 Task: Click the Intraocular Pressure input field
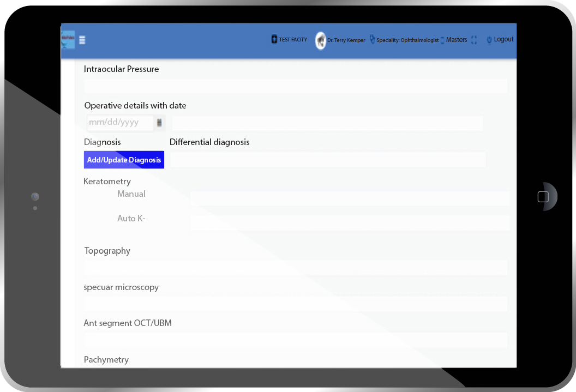pyautogui.click(x=296, y=86)
